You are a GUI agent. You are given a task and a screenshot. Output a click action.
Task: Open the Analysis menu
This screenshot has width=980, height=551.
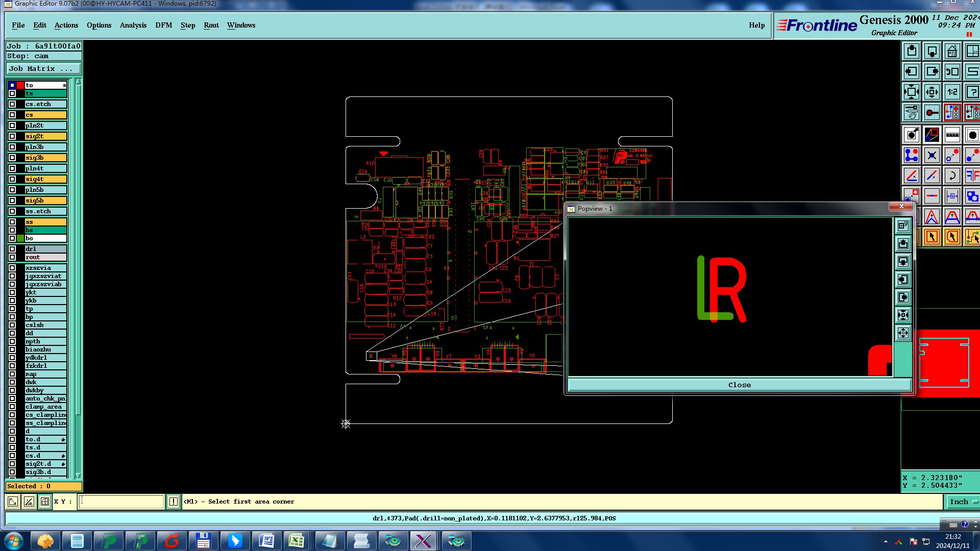(133, 26)
